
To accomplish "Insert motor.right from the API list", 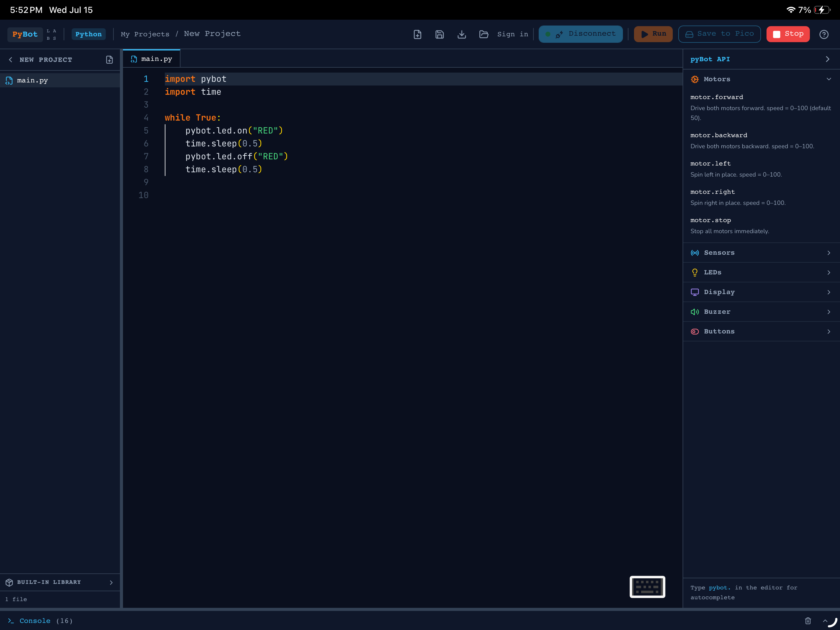I will coord(712,192).
